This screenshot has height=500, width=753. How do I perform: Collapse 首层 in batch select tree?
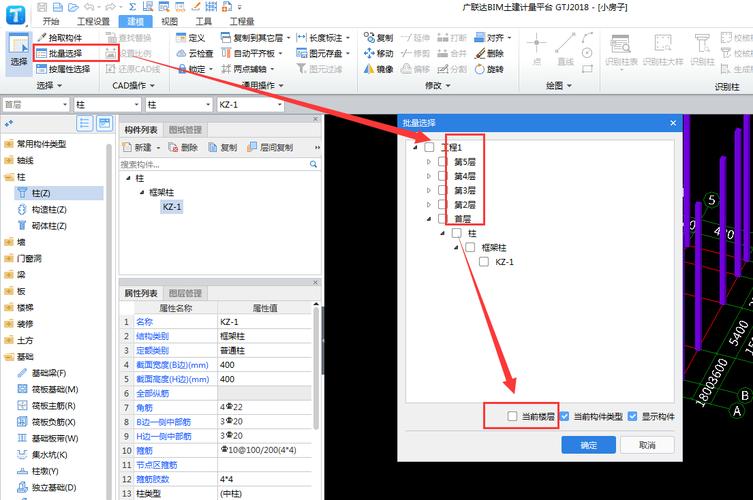429,219
